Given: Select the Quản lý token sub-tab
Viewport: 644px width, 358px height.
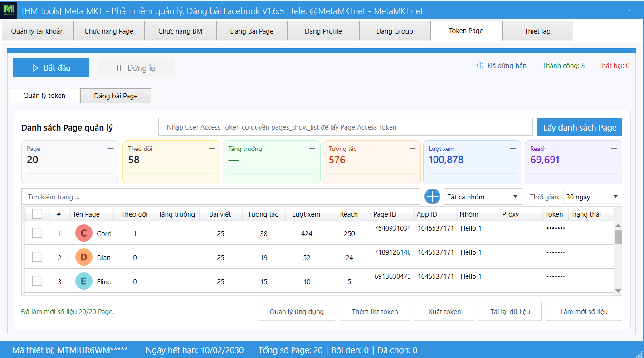Looking at the screenshot, I should pyautogui.click(x=44, y=96).
